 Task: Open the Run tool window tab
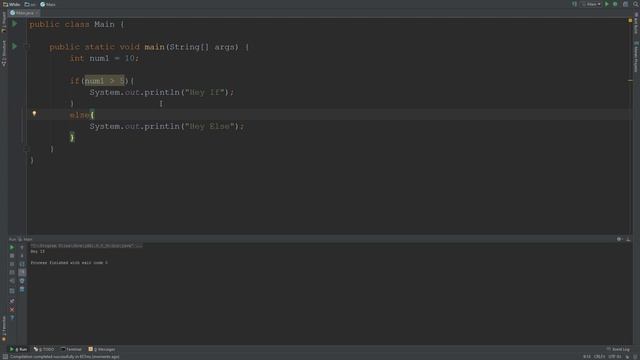[18, 349]
